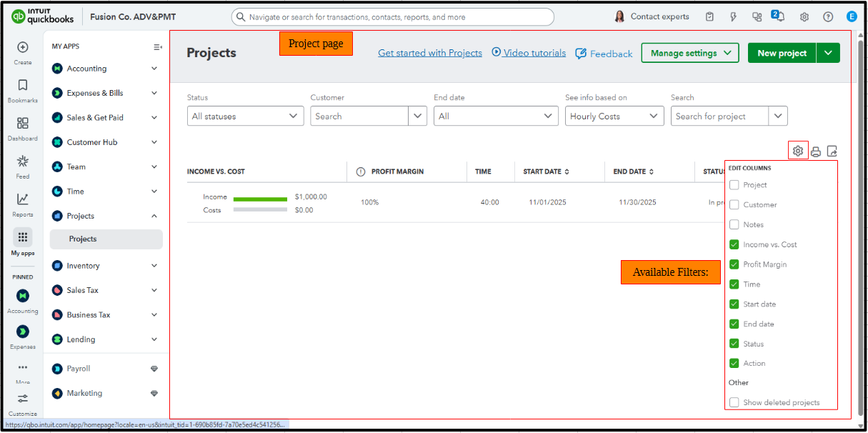This screenshot has height=433, width=868.
Task: Open the Dashboard icon in sidebar
Action: 23,128
